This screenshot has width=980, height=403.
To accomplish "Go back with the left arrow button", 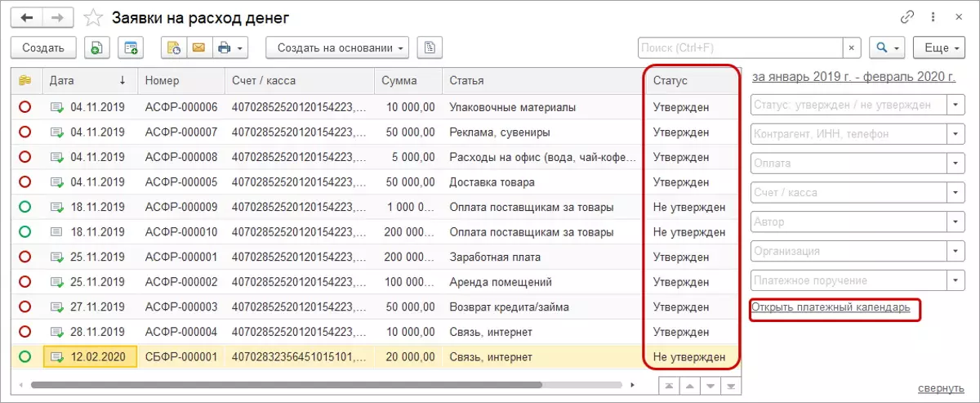I will [x=26, y=17].
